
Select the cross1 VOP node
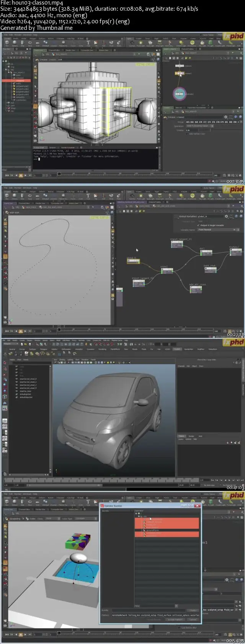coord(167,270)
